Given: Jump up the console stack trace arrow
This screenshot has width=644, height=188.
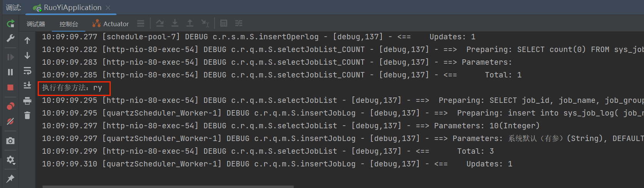Looking at the screenshot, I should tap(27, 40).
